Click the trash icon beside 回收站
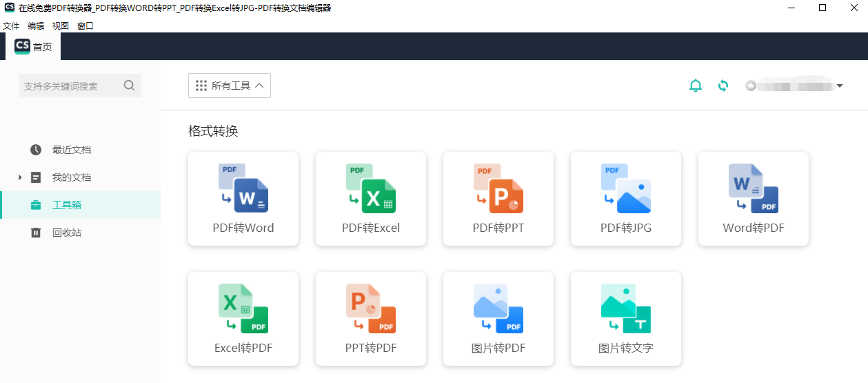 (36, 233)
